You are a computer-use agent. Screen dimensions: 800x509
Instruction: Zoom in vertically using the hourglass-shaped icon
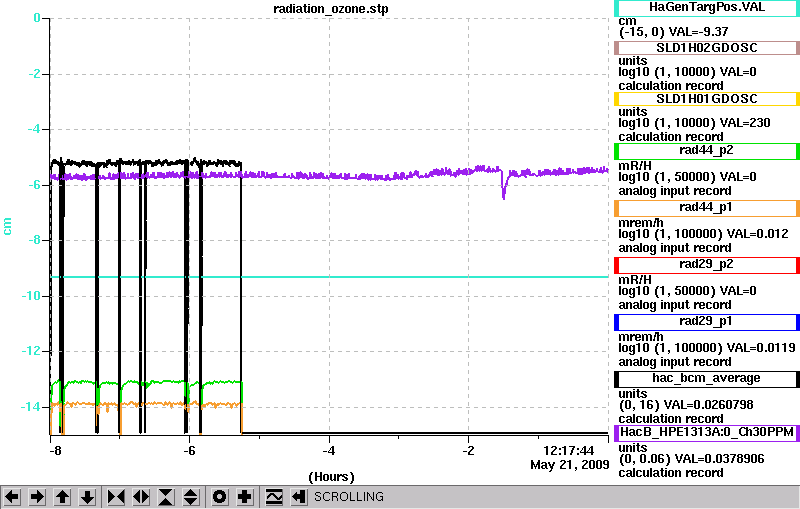tap(166, 497)
